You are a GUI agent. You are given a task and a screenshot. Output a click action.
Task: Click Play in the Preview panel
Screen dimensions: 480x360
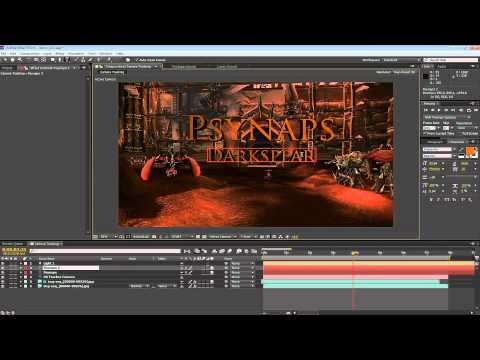(x=439, y=110)
